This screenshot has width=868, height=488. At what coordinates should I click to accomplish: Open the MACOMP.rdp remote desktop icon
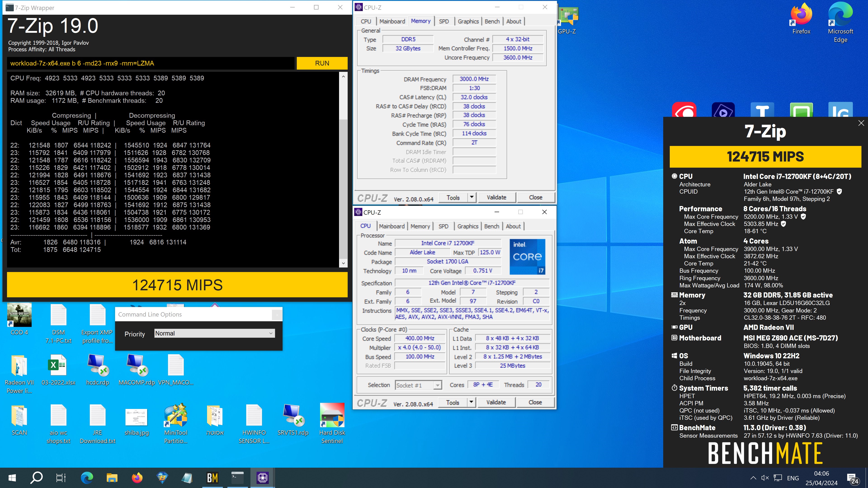coord(137,370)
